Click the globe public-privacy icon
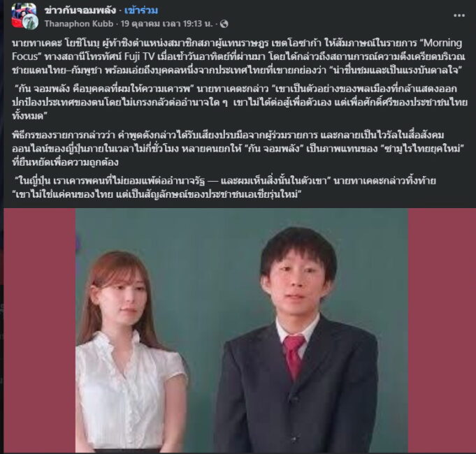The height and width of the screenshot is (454, 476). coord(224,24)
